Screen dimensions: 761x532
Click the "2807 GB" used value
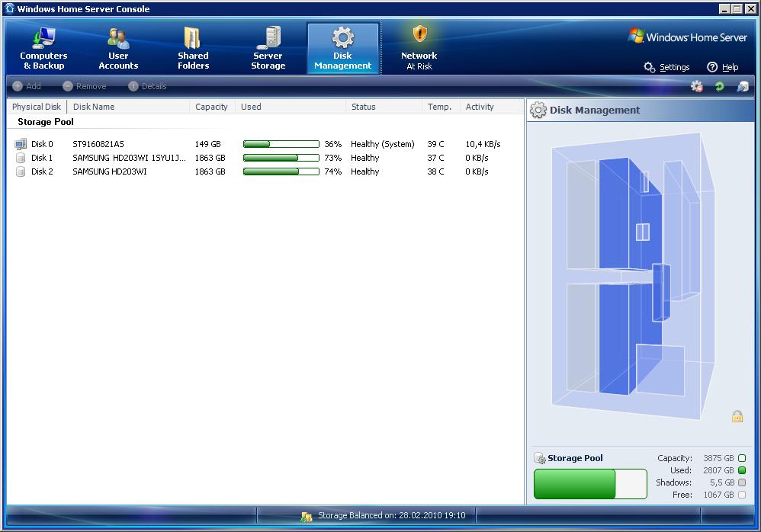coord(718,470)
